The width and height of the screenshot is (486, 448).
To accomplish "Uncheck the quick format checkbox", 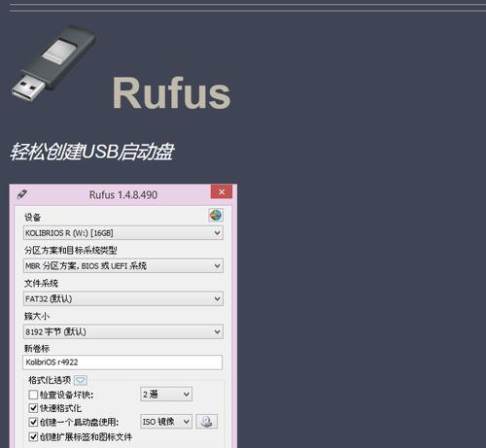I will tap(33, 408).
